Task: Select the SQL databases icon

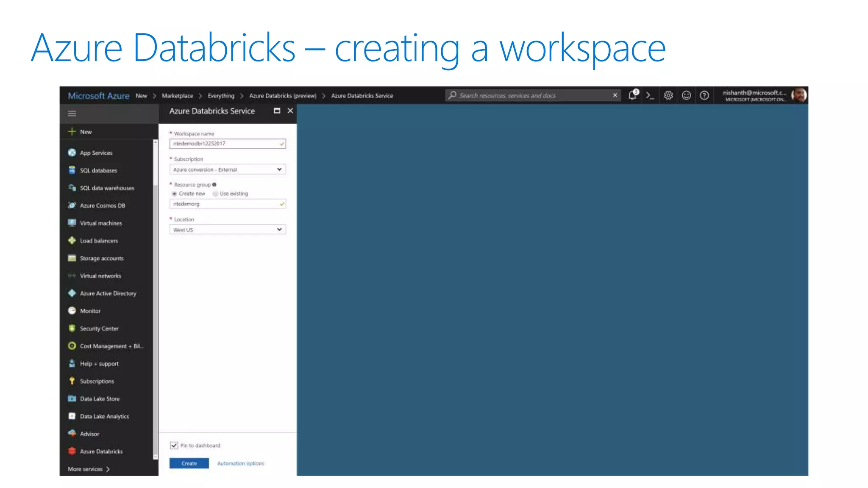Action: (72, 170)
